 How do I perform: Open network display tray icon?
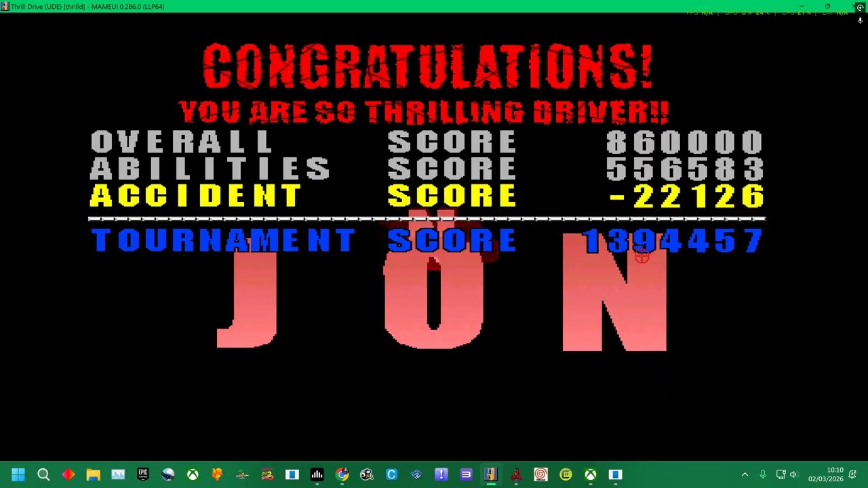tap(781, 474)
